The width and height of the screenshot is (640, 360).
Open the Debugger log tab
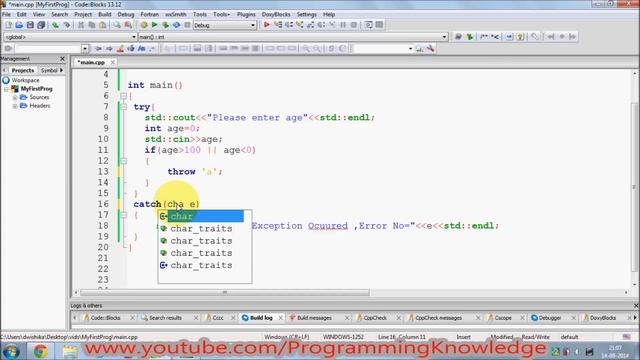(550, 318)
